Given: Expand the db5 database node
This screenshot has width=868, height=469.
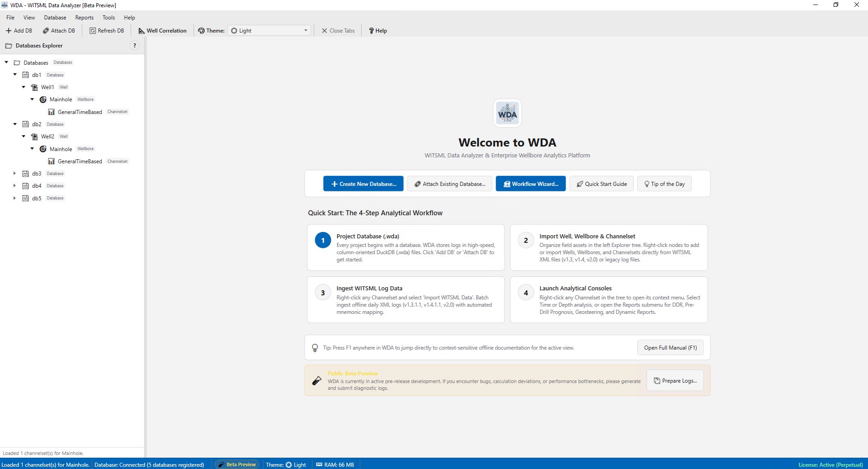Looking at the screenshot, I should pos(15,198).
